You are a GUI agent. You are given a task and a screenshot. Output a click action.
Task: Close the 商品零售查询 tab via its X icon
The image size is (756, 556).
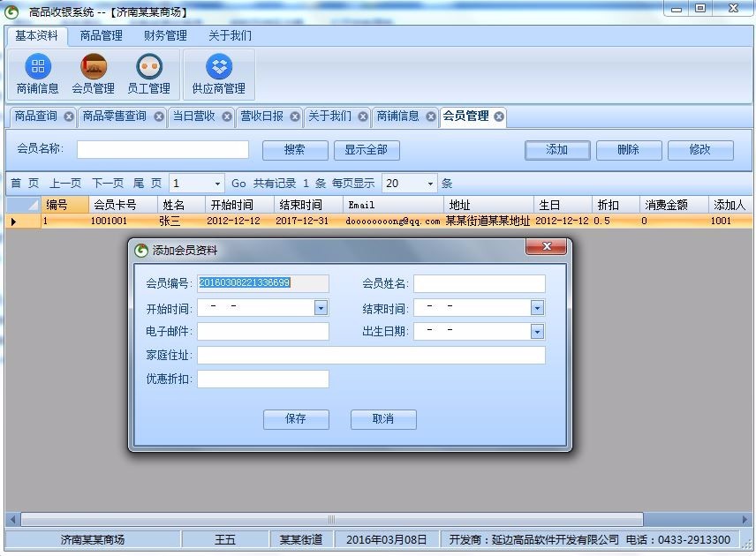[159, 116]
